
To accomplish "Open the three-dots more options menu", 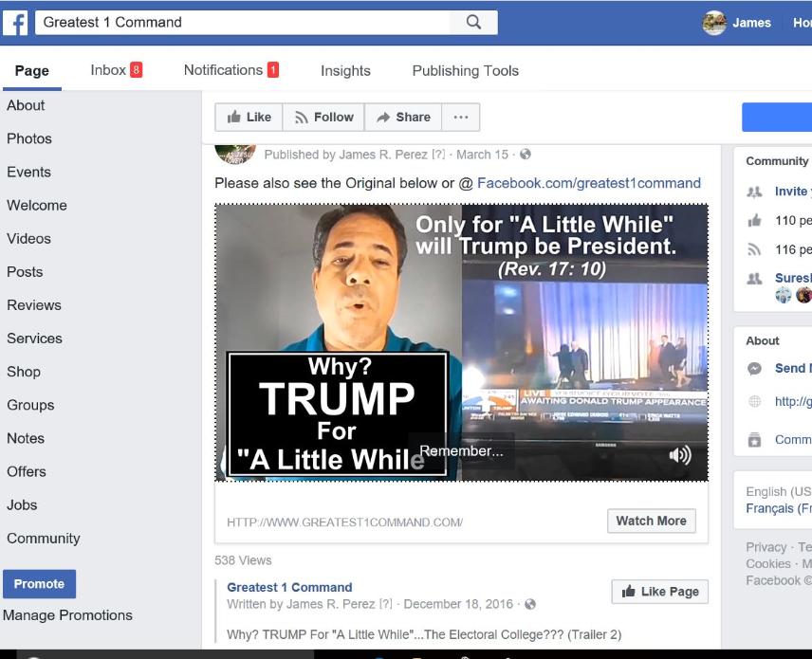I will pyautogui.click(x=460, y=117).
